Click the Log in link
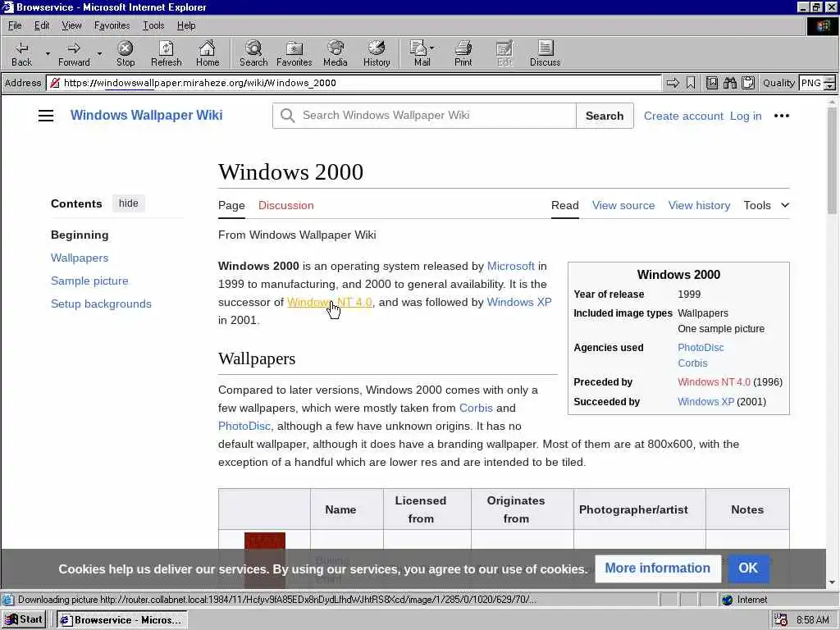This screenshot has width=840, height=630. [746, 116]
